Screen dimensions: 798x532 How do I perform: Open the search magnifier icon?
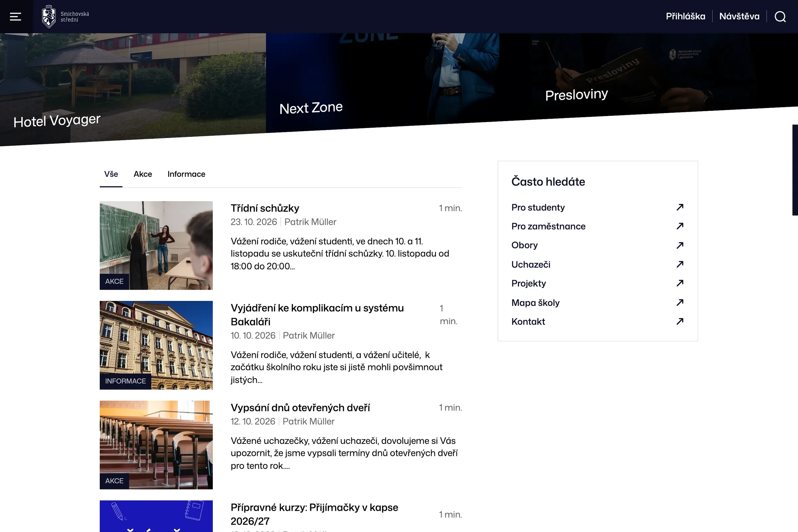coord(780,16)
